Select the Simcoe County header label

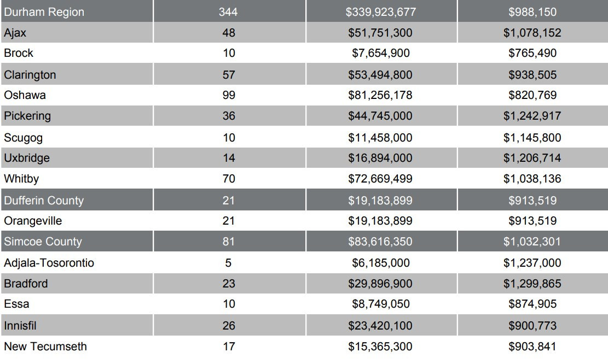(43, 242)
